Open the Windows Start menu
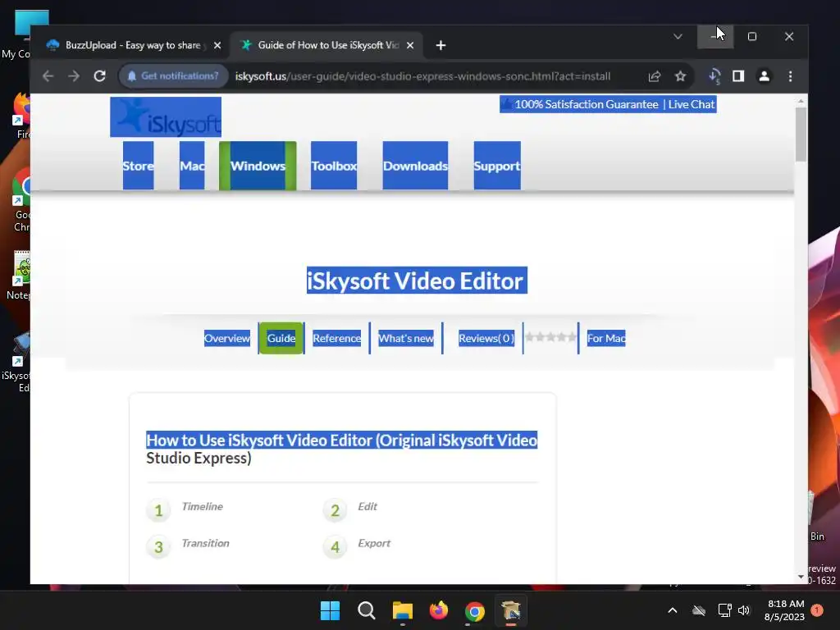This screenshot has height=630, width=840. (330, 610)
